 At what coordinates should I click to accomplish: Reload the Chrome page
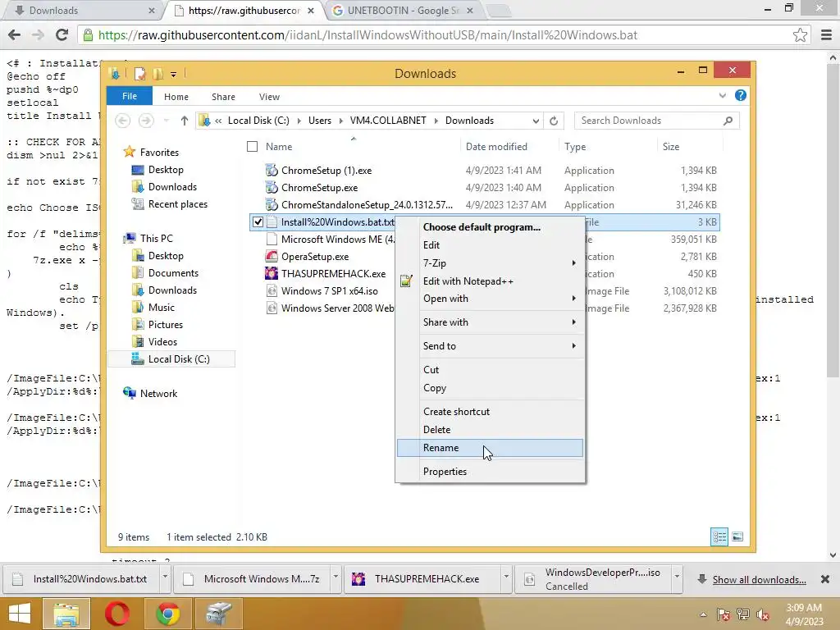tap(62, 35)
